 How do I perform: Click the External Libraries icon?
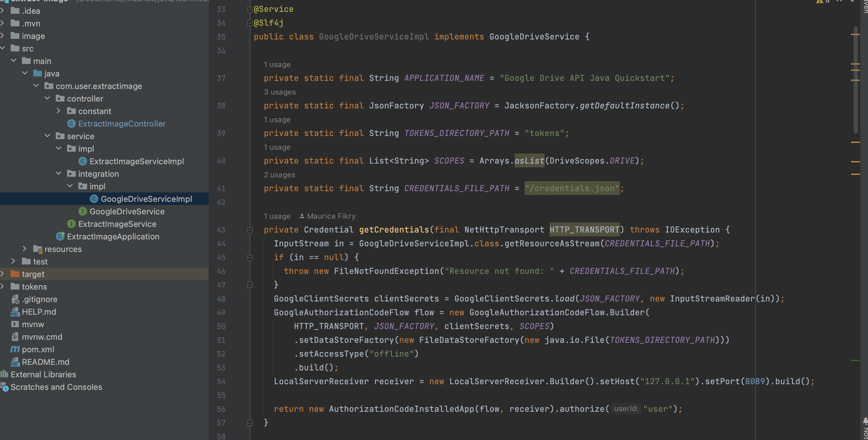4,374
